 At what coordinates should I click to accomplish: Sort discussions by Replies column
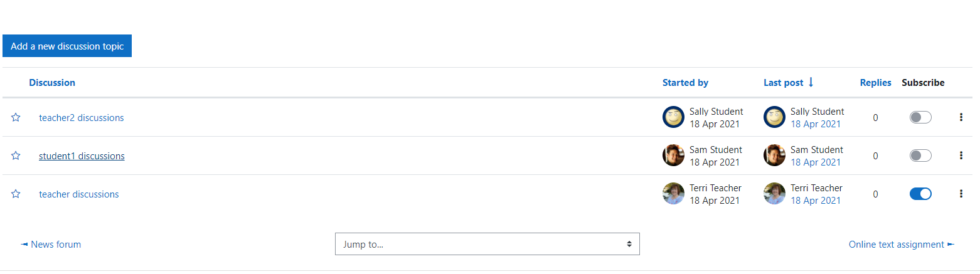[875, 83]
